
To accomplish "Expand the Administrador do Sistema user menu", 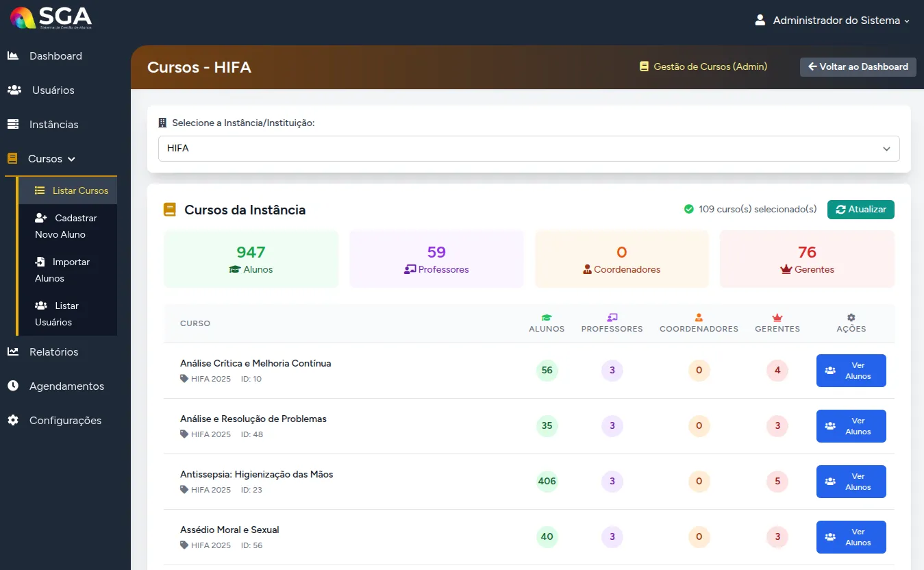I will point(832,20).
